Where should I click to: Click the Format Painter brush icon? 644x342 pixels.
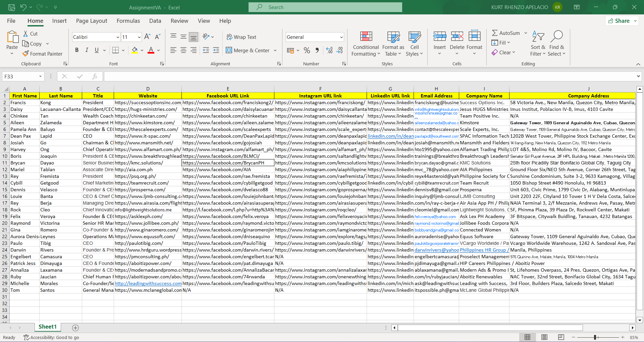25,54
